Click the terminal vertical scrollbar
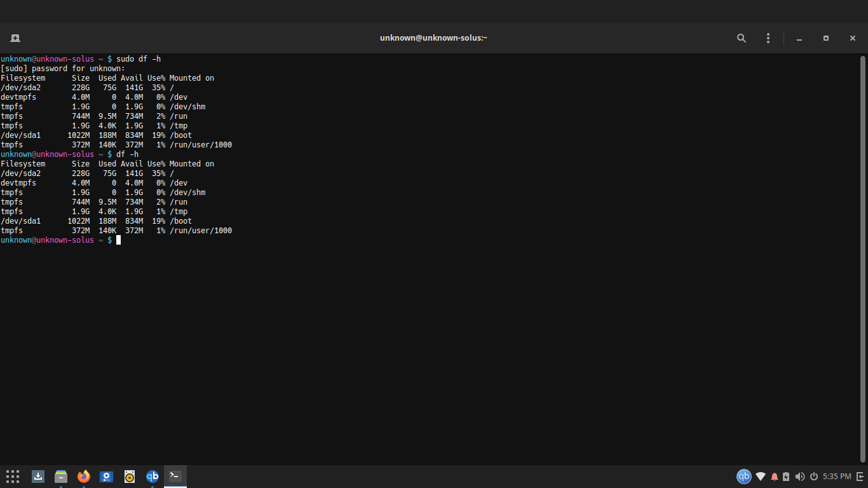The width and height of the screenshot is (868, 488). click(x=863, y=254)
